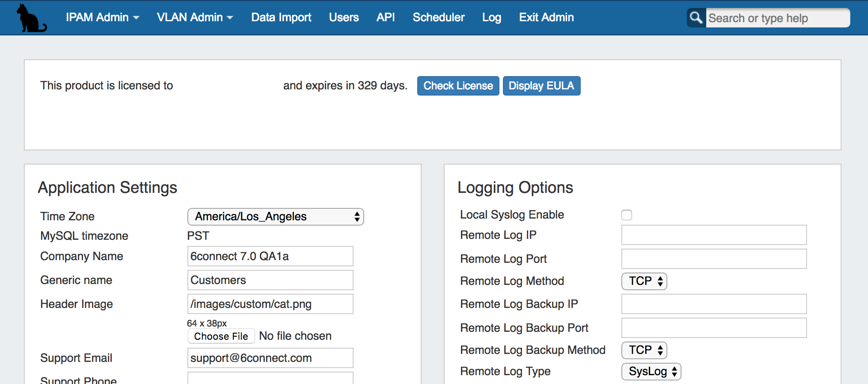Click the Choose File button
868x384 pixels.
point(221,336)
